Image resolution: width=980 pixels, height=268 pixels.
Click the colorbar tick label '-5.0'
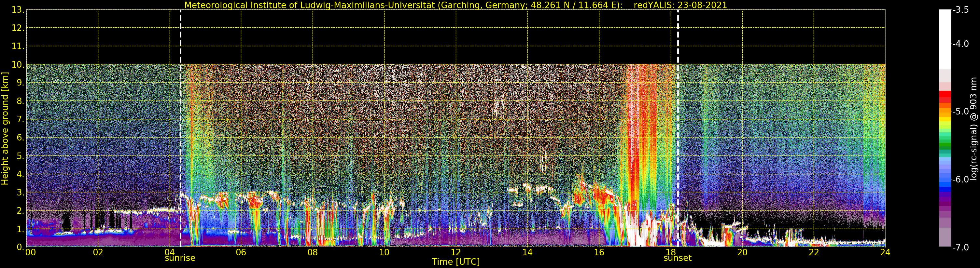pyautogui.click(x=960, y=111)
